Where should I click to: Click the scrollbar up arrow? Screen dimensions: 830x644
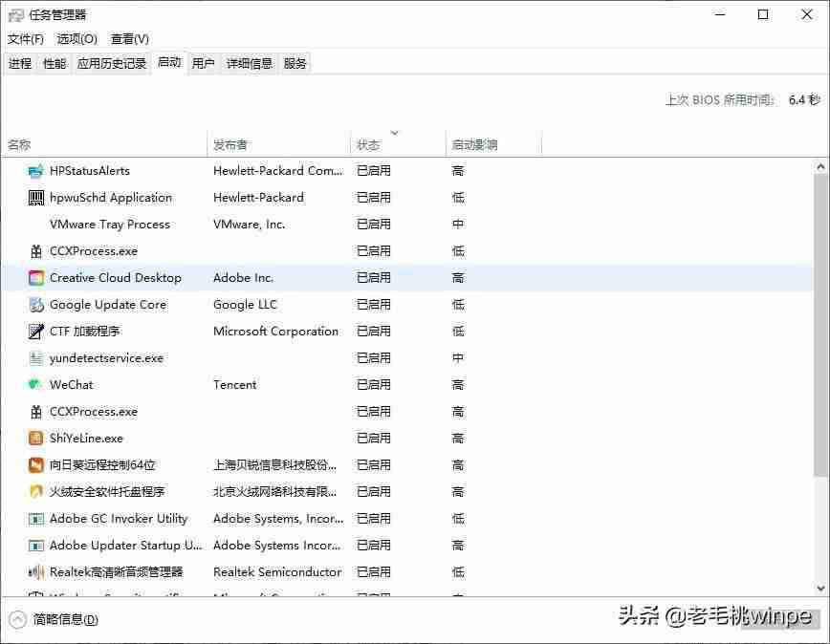820,167
